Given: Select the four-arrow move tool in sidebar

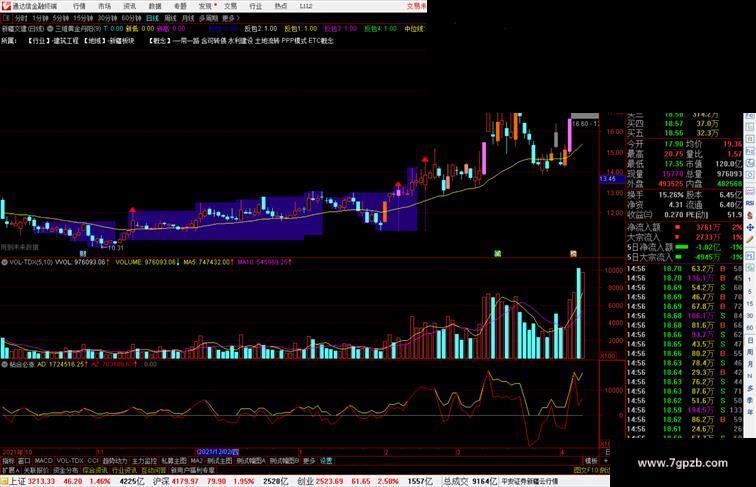Looking at the screenshot, I should (750, 228).
